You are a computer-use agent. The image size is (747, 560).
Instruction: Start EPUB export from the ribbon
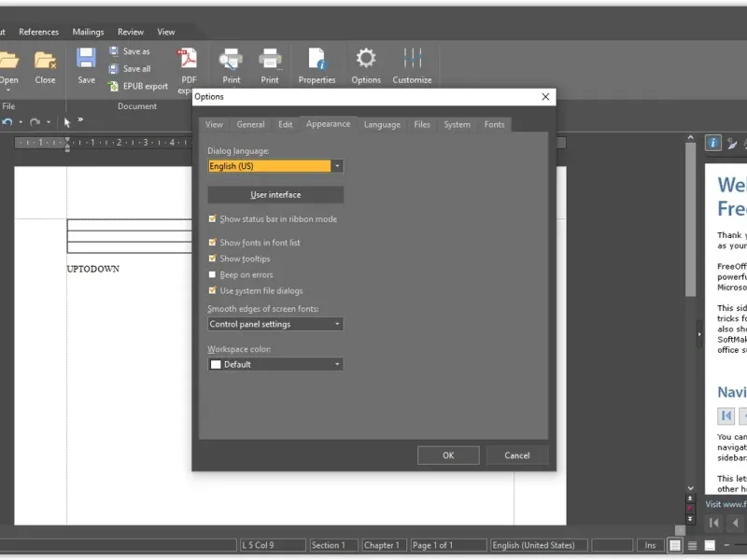pos(138,86)
